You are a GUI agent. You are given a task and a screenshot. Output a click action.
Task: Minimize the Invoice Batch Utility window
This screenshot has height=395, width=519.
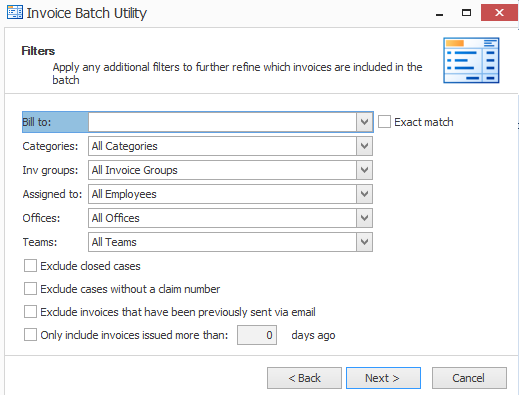(439, 13)
